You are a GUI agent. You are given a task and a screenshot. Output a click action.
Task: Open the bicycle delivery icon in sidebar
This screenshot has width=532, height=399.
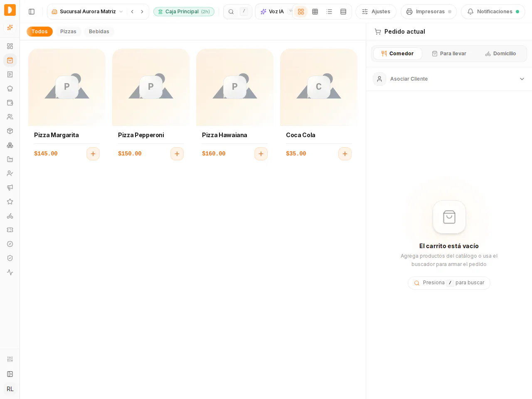[10, 216]
